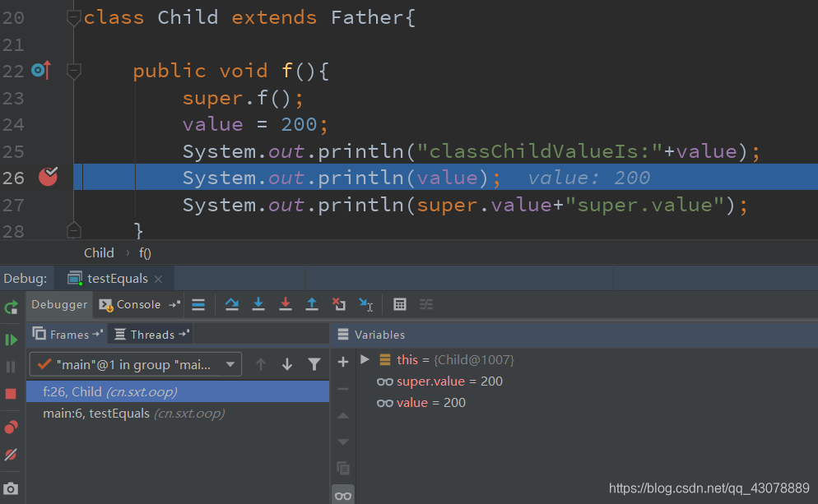Stop the debug session with red square

tap(11, 394)
